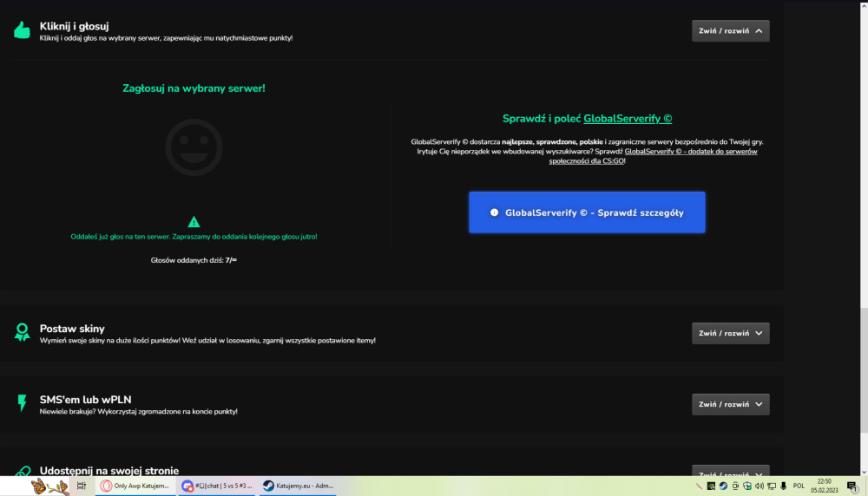Viewport: 868px width, 496px height.
Task: Click the butterfly search decoration on the taskbar
Action: pos(49,486)
